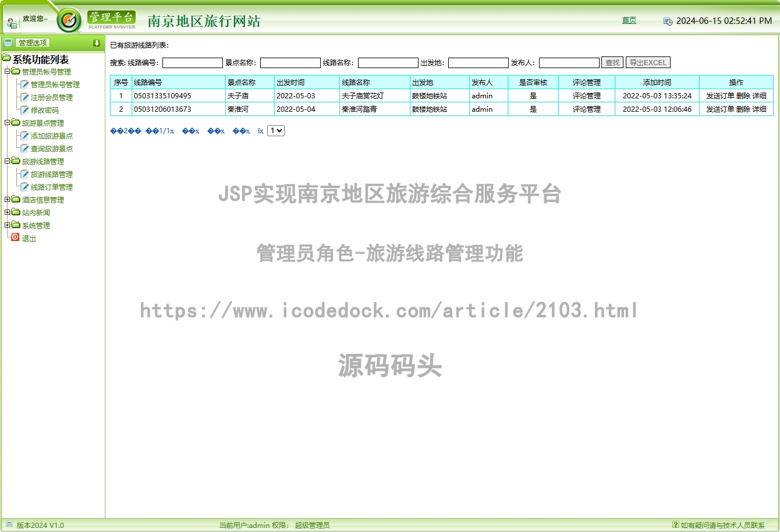Click the 系统功能列表 root folder icon

6,59
